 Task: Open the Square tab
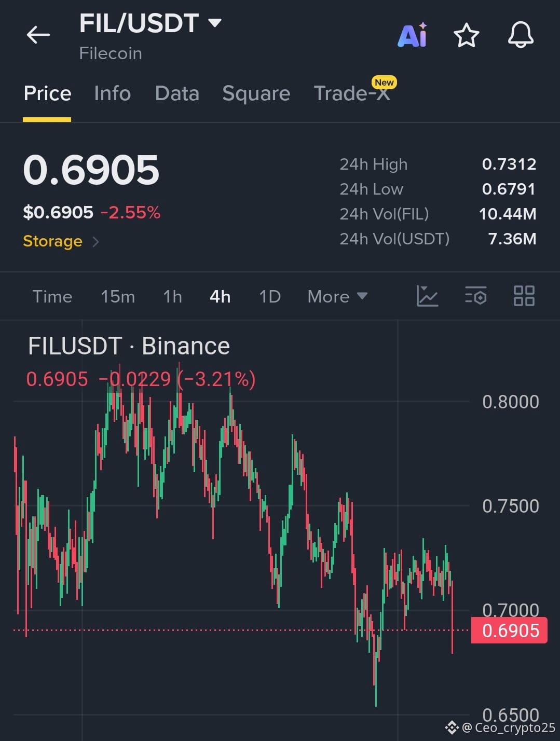(x=256, y=93)
